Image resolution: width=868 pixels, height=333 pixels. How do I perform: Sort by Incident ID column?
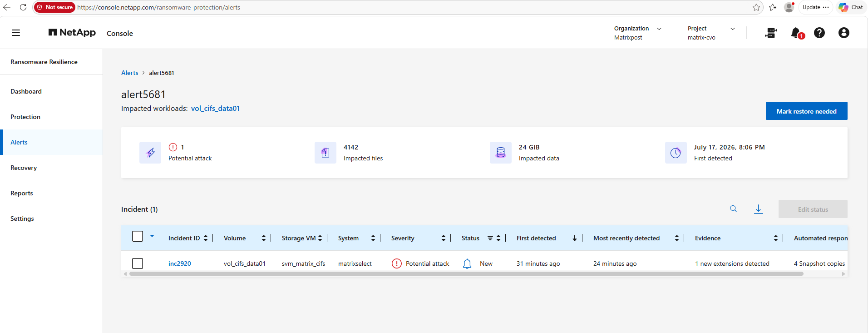pos(206,238)
